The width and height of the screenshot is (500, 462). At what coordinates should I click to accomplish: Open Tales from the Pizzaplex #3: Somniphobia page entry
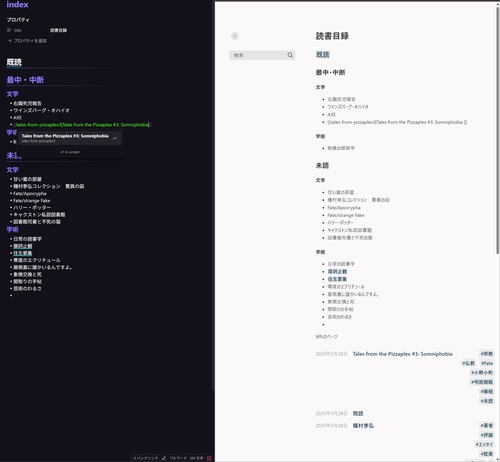402,354
